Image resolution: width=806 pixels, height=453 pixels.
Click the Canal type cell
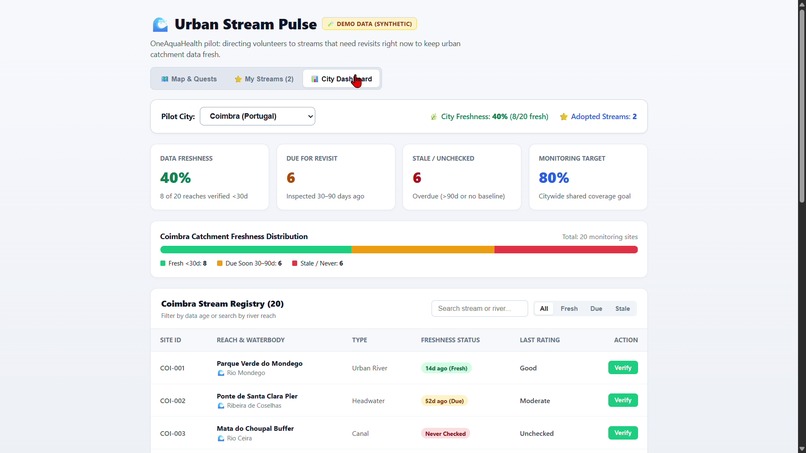[360, 433]
